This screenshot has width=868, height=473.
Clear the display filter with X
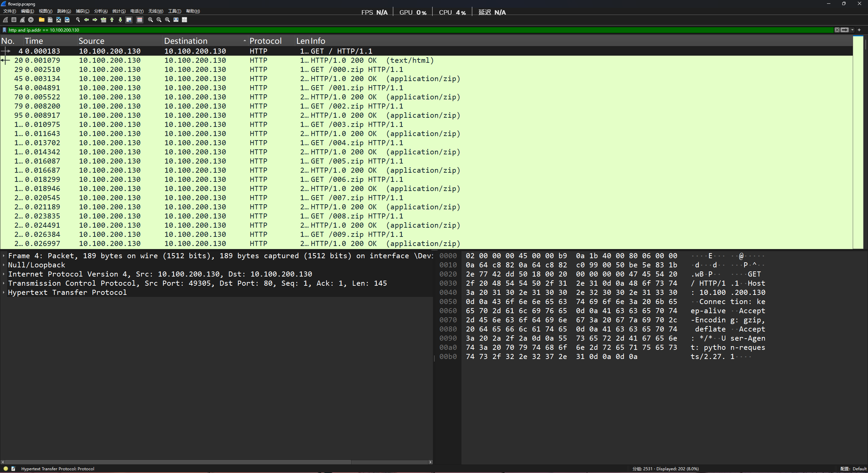pos(837,30)
